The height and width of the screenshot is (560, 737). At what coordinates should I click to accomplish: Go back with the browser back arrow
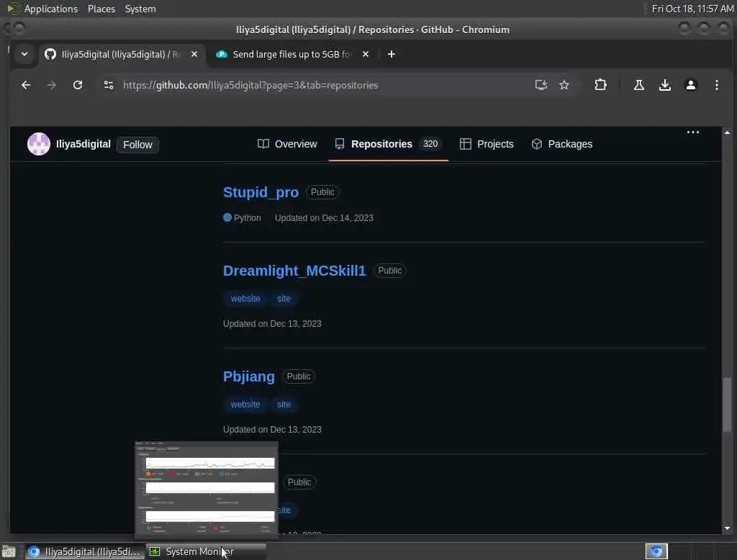(x=26, y=85)
